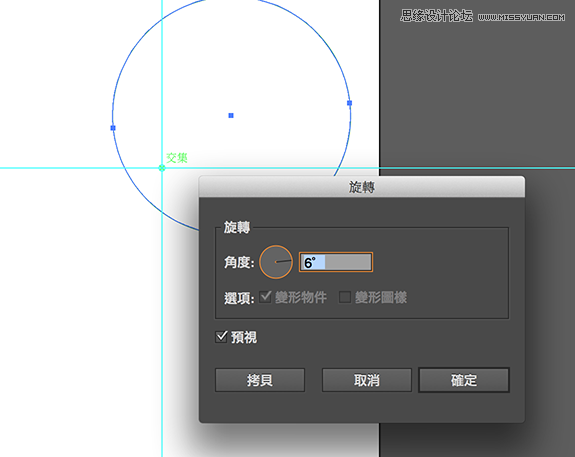Screen dimensions: 575x457
Task: Click the 取消 (Cancel) button
Action: tap(367, 380)
